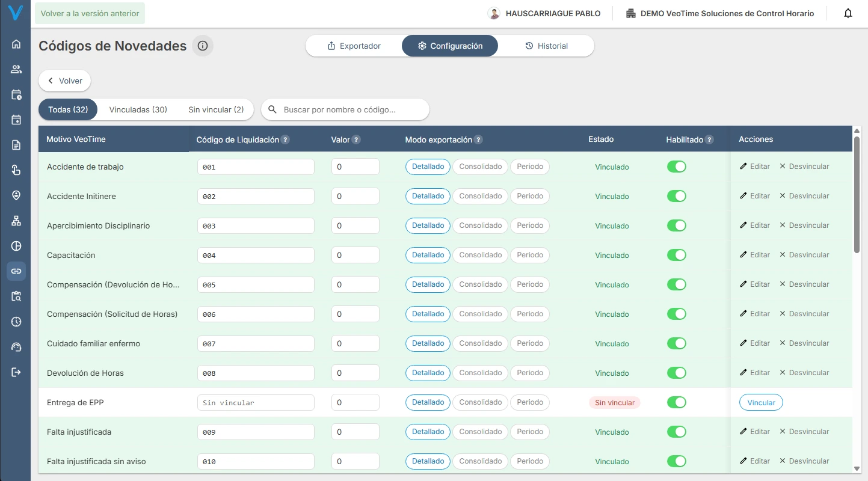Open the Home icon in the sidebar
Viewport: 868px width, 481px height.
tap(16, 44)
